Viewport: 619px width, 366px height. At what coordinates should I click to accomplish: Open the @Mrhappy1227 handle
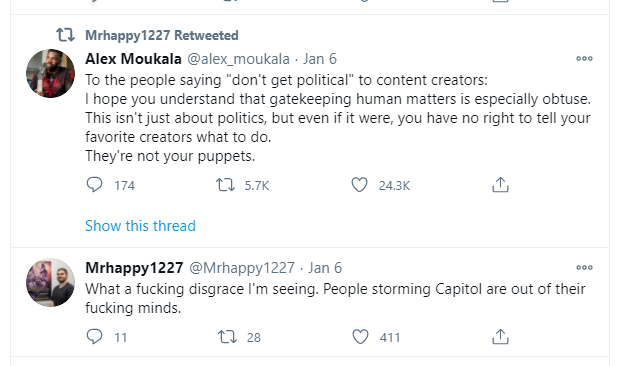click(242, 268)
